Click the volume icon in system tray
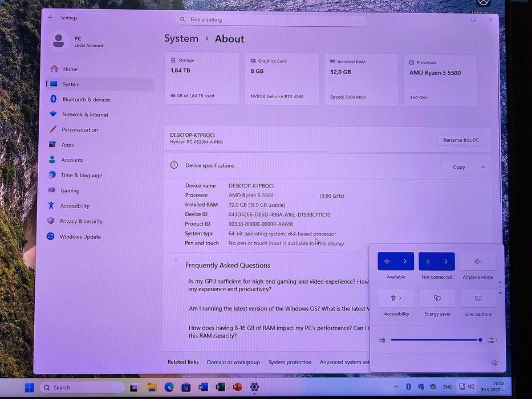The image size is (532, 399). click(x=471, y=386)
